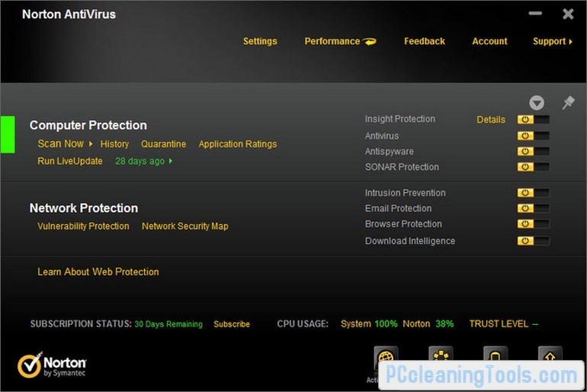Screen dimensions: 587x392
Task: Click the 'Intrusion Prevention' label
Action: point(406,193)
